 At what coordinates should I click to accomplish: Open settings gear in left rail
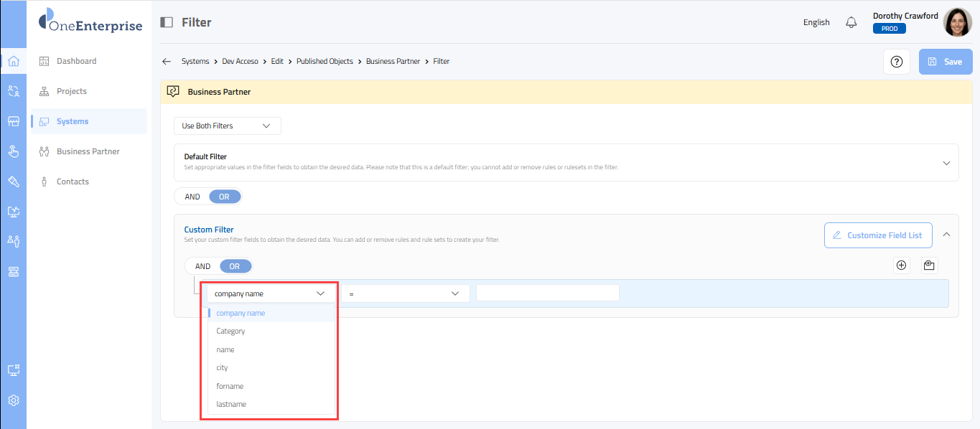point(13,400)
